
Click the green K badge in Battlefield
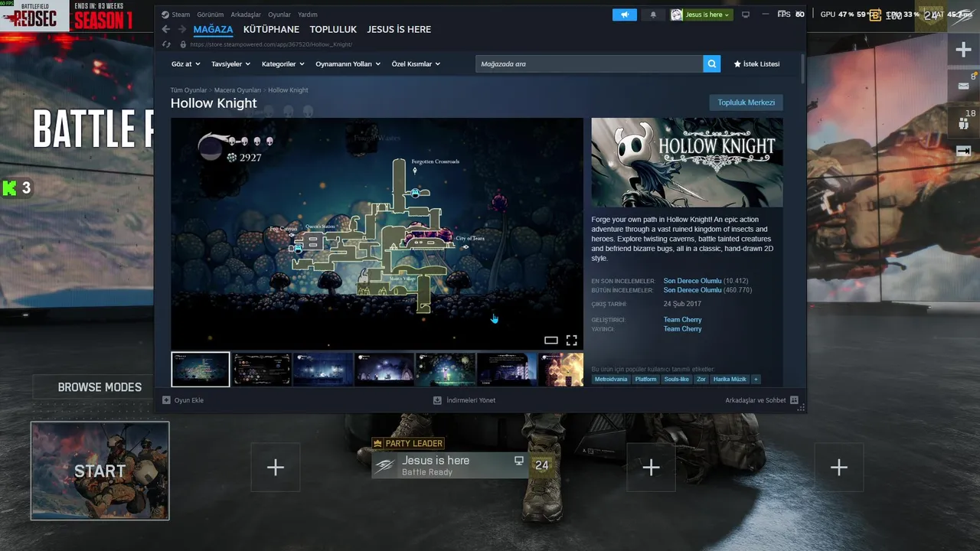coord(9,188)
